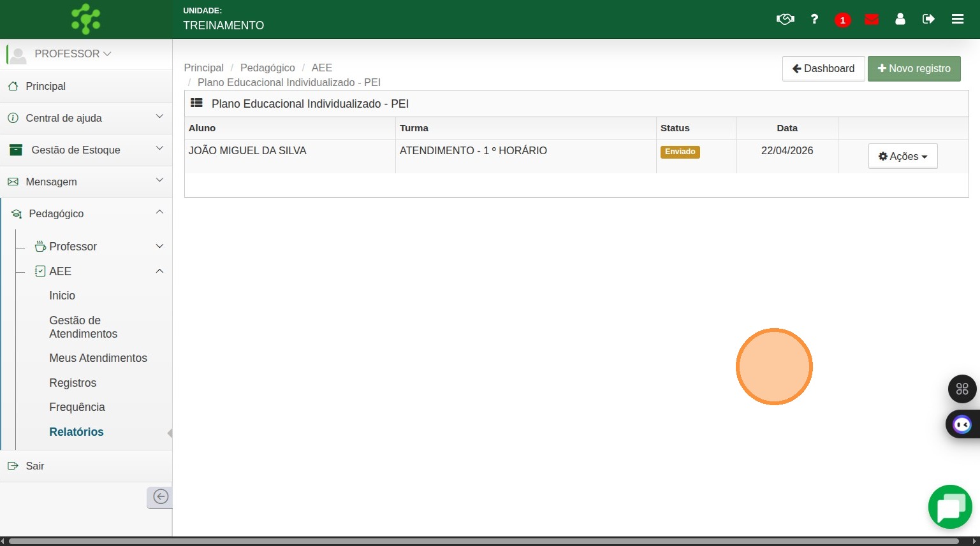Click the logout arrow icon in header
This screenshot has height=546, width=980.
coord(928,19)
